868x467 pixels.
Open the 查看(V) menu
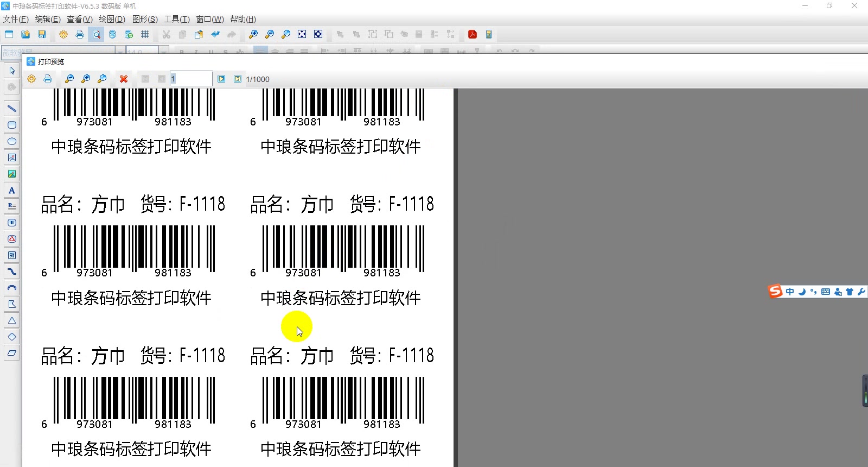[80, 19]
